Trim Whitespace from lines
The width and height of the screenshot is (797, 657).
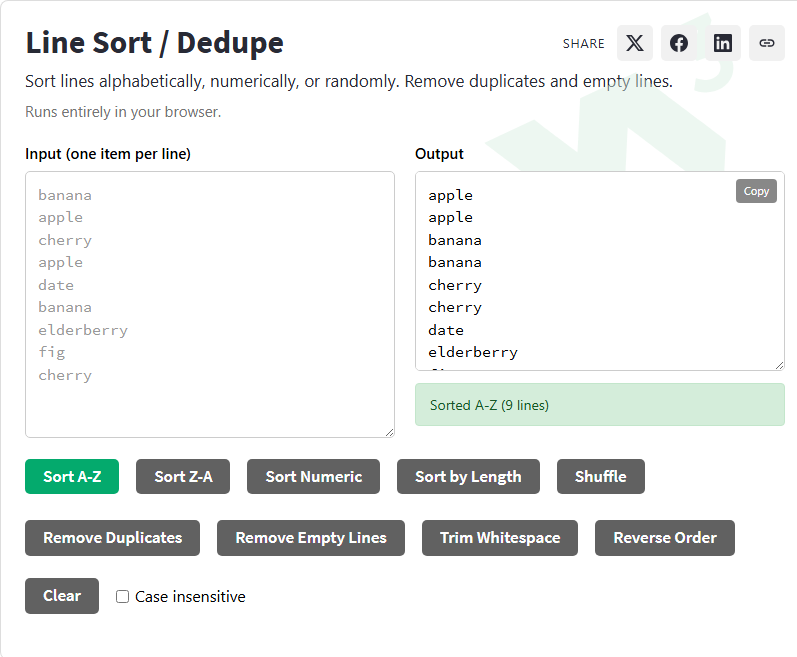click(x=500, y=538)
